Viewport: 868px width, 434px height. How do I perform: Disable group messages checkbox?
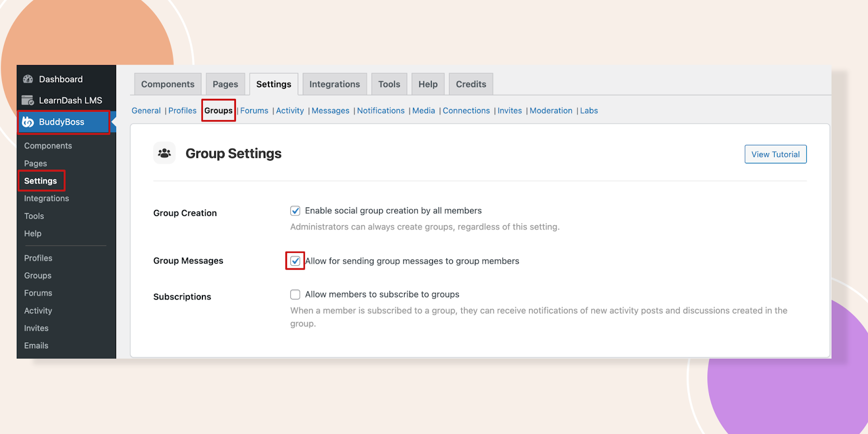point(295,261)
